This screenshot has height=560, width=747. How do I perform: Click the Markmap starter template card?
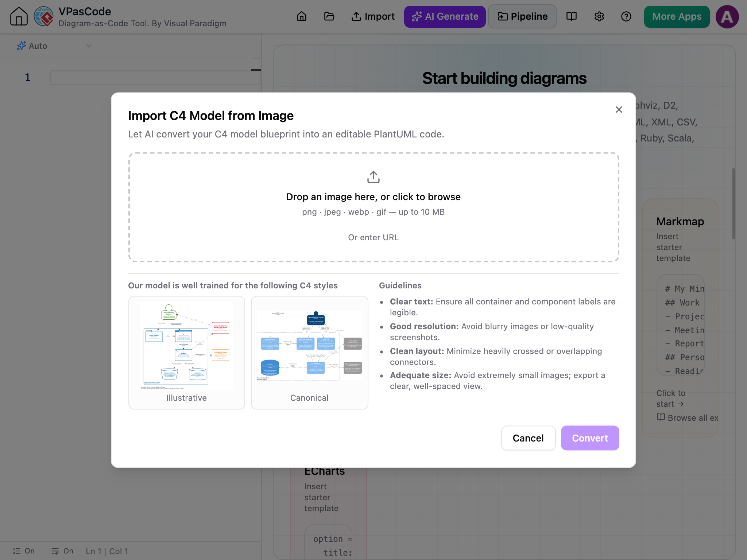(x=680, y=317)
